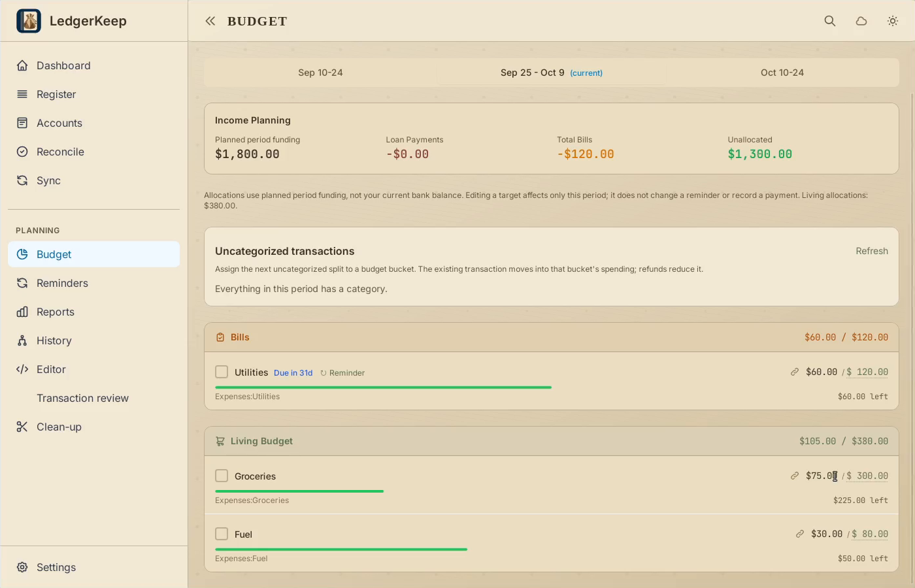Select the Sep 25 - Oct 9 period tab
Image resolution: width=915 pixels, height=588 pixels.
[x=552, y=73]
